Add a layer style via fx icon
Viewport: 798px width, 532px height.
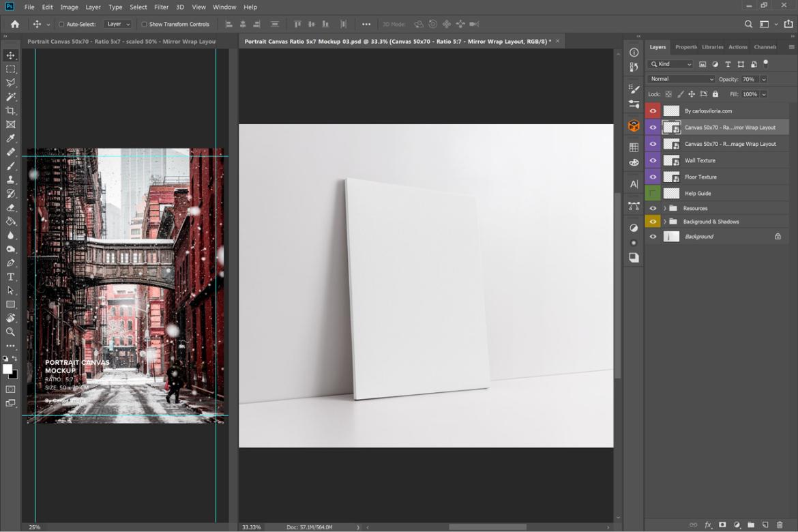[x=708, y=525]
